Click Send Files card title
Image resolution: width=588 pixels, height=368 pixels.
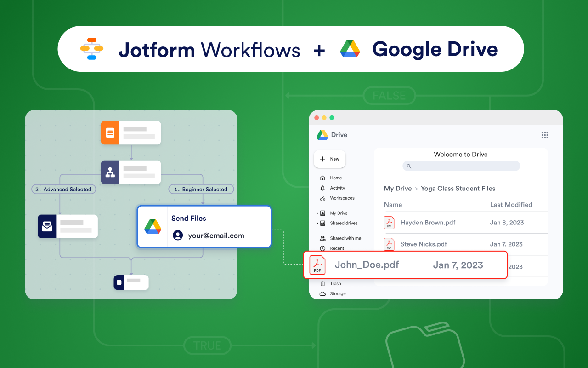(x=189, y=218)
